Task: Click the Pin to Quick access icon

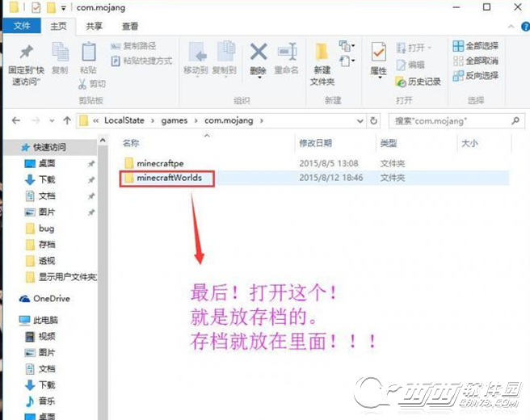Action: (26, 52)
